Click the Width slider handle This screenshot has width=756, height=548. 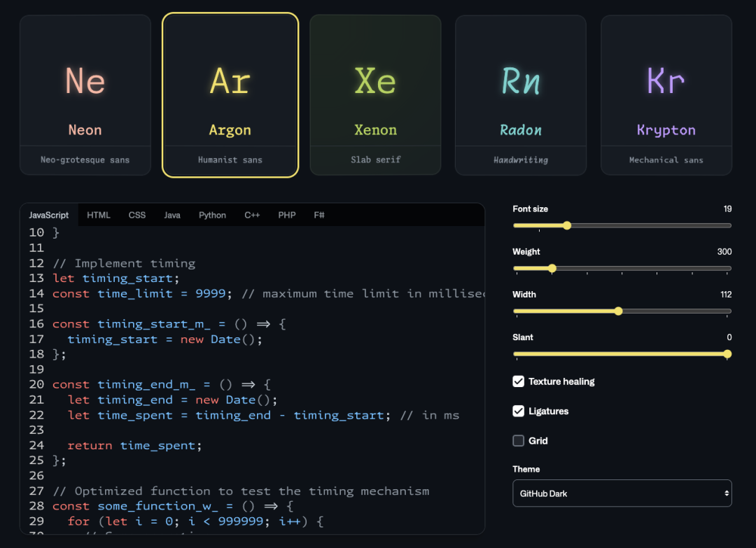tap(618, 311)
